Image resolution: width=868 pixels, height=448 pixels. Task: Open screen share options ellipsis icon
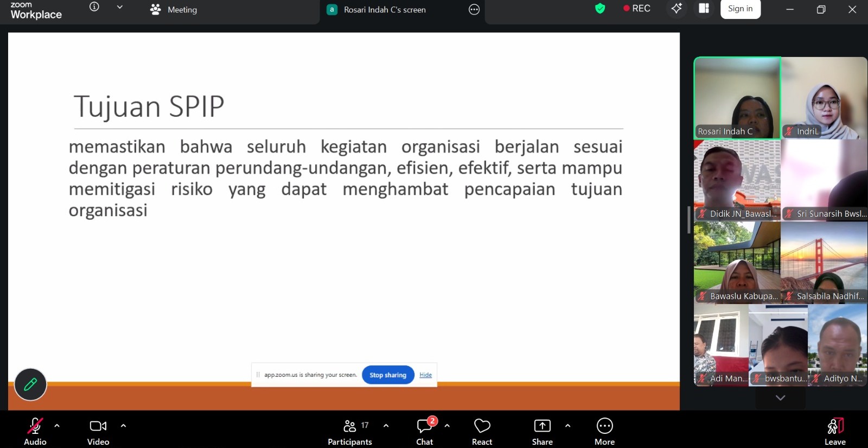pyautogui.click(x=474, y=10)
